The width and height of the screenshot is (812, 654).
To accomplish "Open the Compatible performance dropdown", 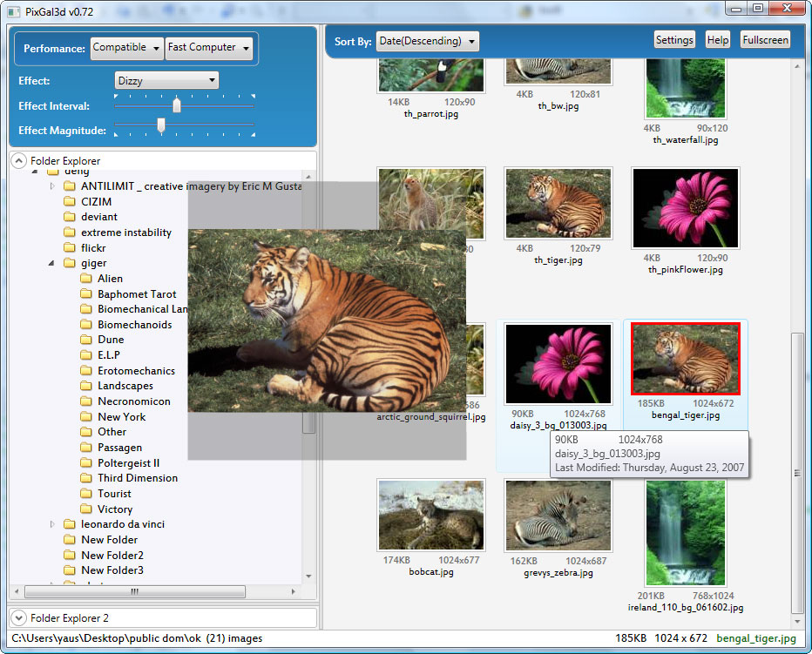I will (x=126, y=48).
